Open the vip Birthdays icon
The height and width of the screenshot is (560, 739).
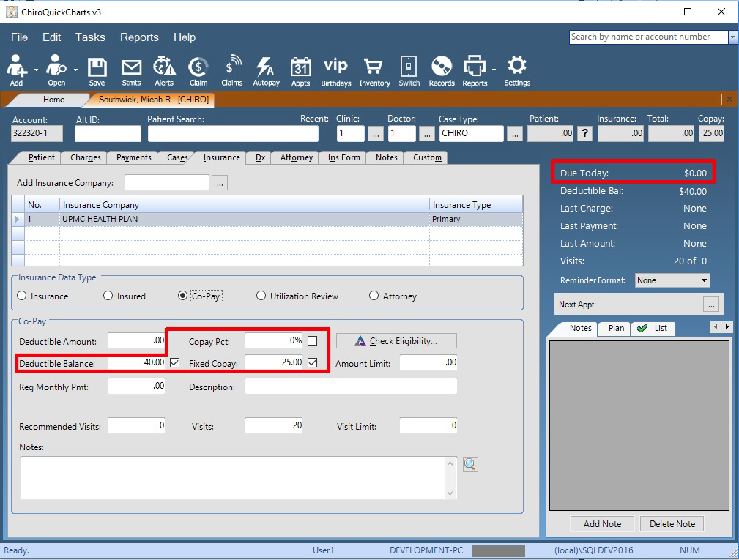tap(335, 71)
